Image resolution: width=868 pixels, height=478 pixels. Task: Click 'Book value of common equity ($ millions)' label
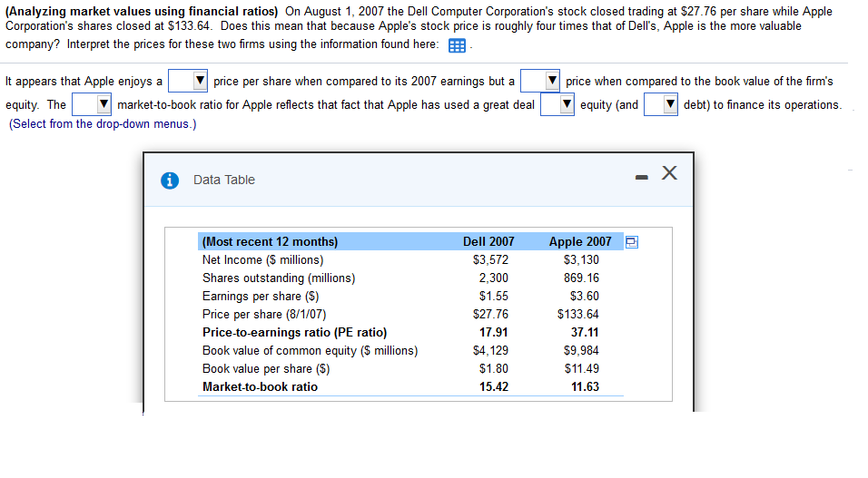[x=310, y=351]
